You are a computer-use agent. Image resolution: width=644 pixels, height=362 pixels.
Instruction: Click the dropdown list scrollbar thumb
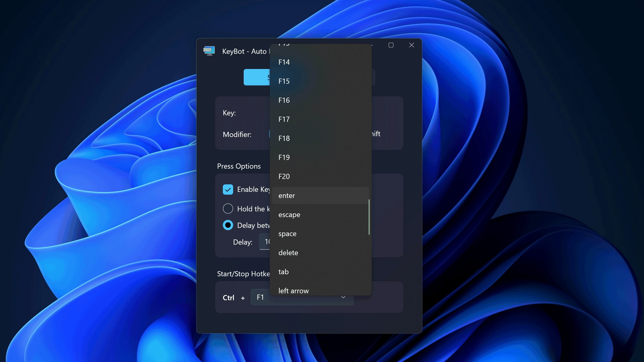coord(369,217)
